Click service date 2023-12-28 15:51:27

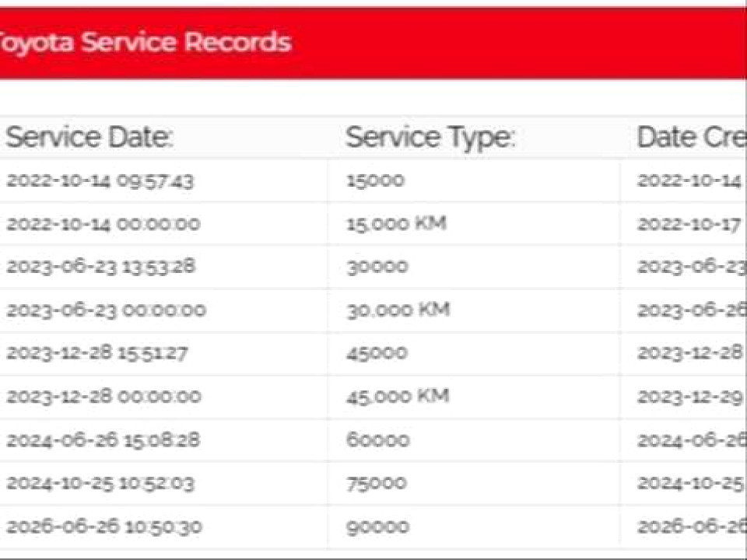click(97, 353)
